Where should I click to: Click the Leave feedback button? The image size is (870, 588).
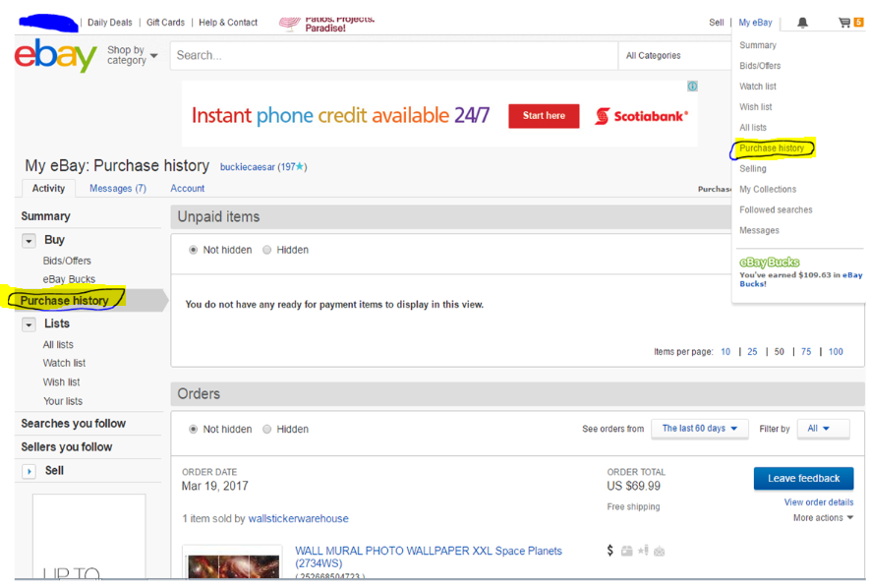pyautogui.click(x=803, y=478)
